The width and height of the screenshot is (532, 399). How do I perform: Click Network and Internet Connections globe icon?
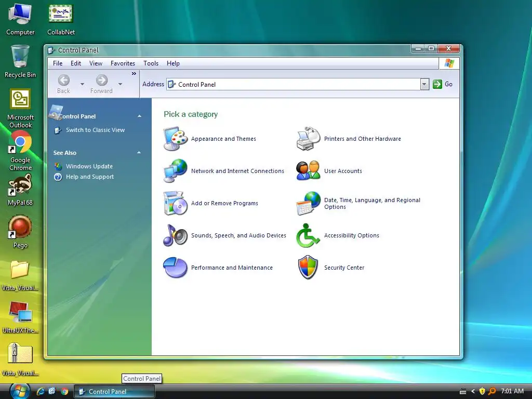pyautogui.click(x=176, y=170)
